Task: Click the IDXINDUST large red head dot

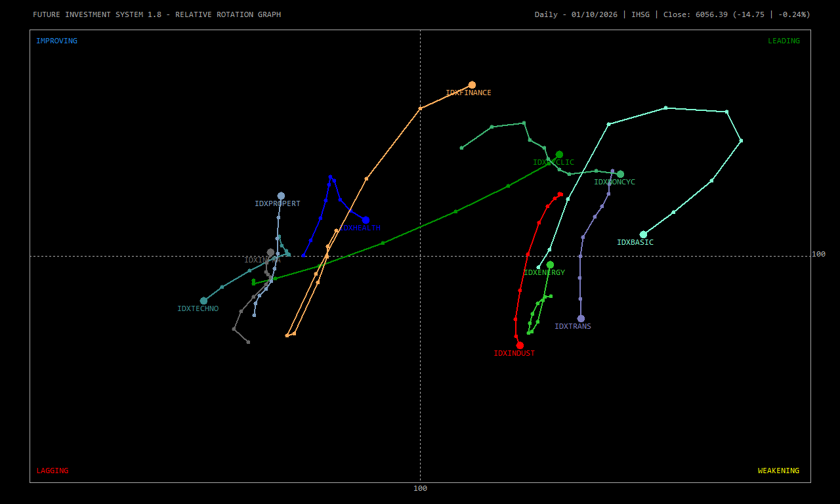Action: click(x=520, y=345)
